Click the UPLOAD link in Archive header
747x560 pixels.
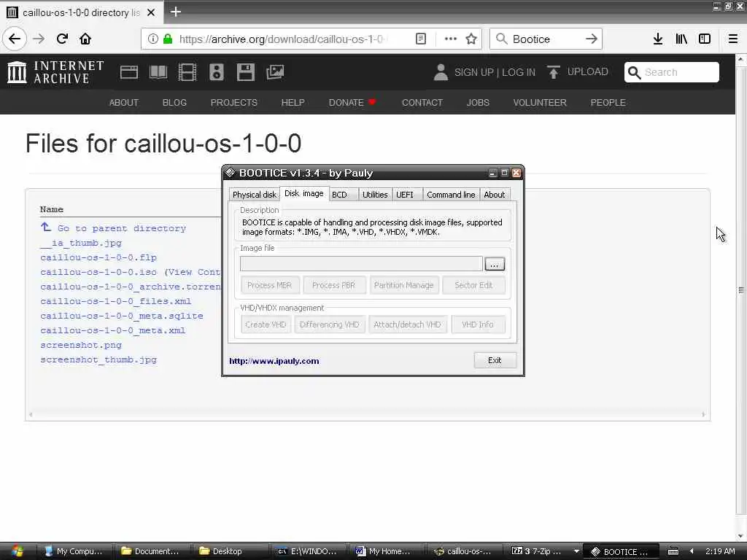pyautogui.click(x=587, y=72)
